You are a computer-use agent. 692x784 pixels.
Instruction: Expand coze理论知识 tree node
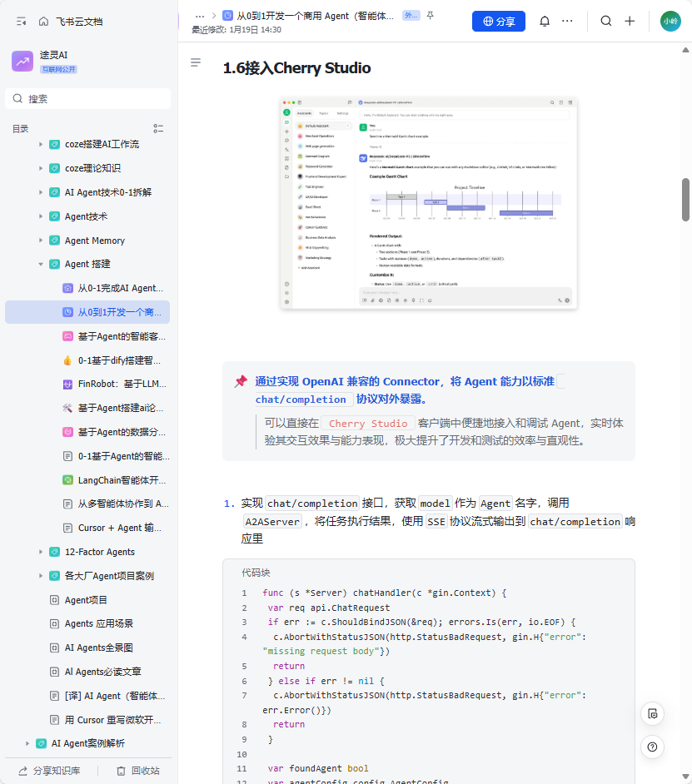(x=41, y=168)
